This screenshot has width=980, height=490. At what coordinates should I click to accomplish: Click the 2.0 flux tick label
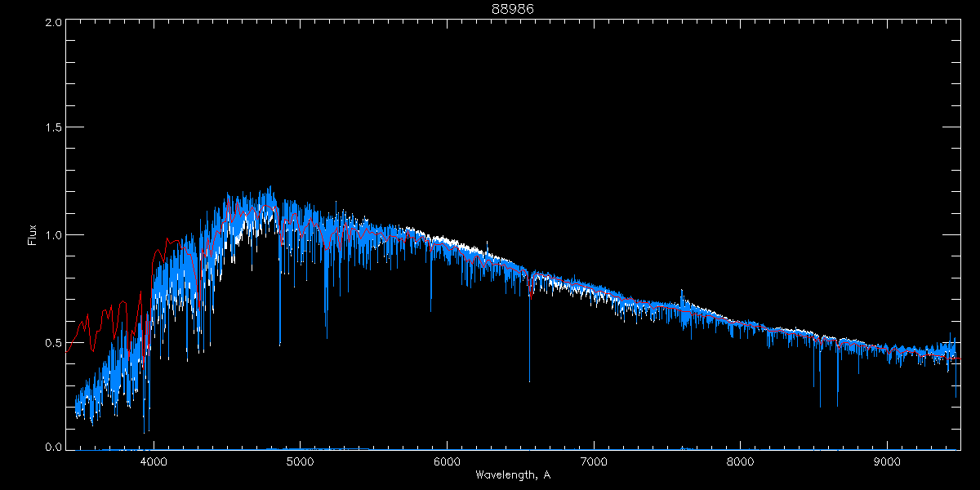tap(53, 22)
